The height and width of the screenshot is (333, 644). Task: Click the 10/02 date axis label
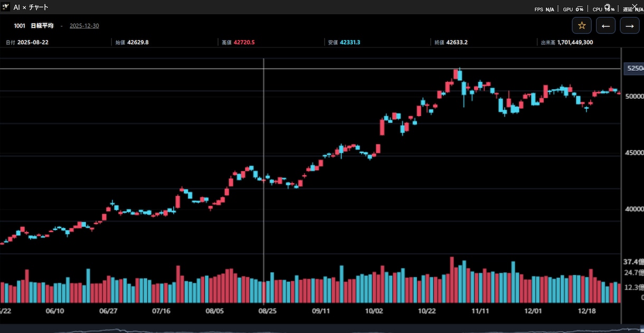374,311
